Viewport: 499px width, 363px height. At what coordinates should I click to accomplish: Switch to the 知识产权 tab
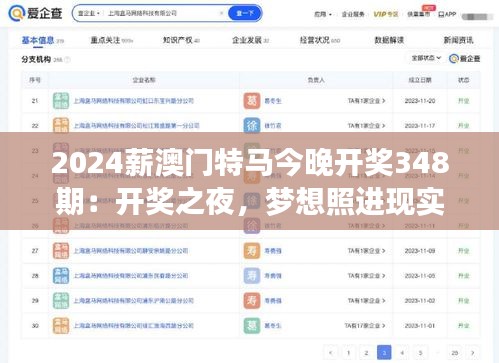[181, 40]
